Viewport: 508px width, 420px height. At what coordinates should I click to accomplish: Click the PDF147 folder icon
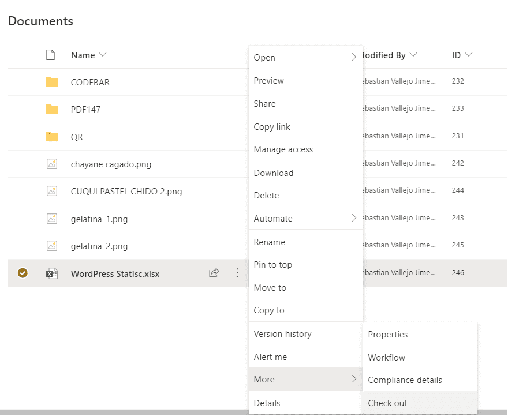pyautogui.click(x=52, y=109)
